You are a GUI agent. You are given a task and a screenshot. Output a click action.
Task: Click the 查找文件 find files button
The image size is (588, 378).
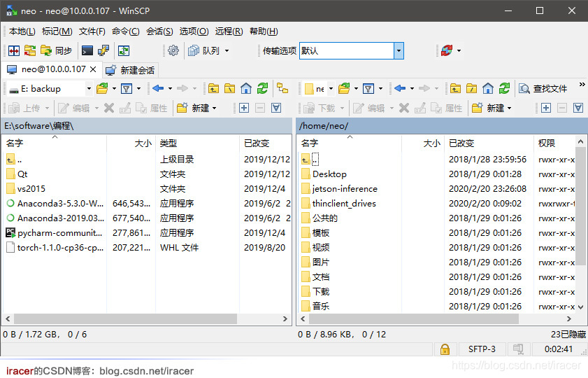coord(543,89)
